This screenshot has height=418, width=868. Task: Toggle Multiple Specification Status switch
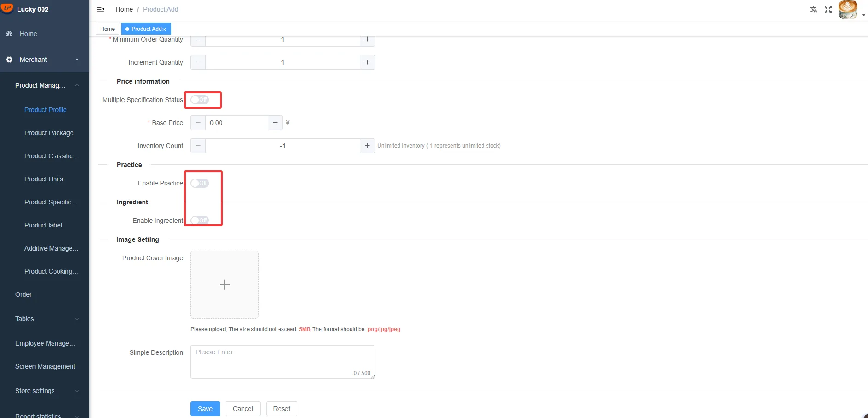coord(200,100)
